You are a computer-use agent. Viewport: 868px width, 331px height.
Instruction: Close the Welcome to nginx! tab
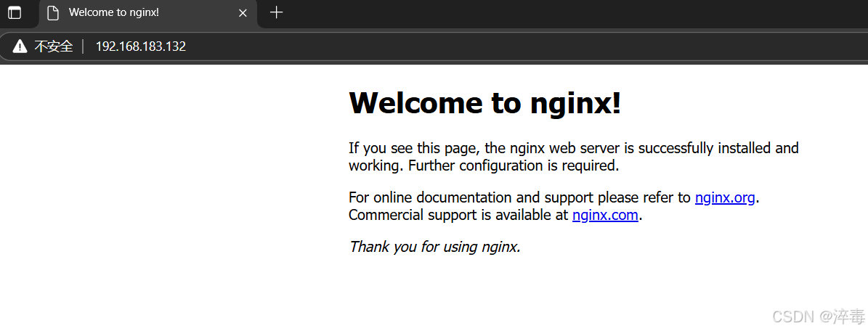click(x=243, y=13)
